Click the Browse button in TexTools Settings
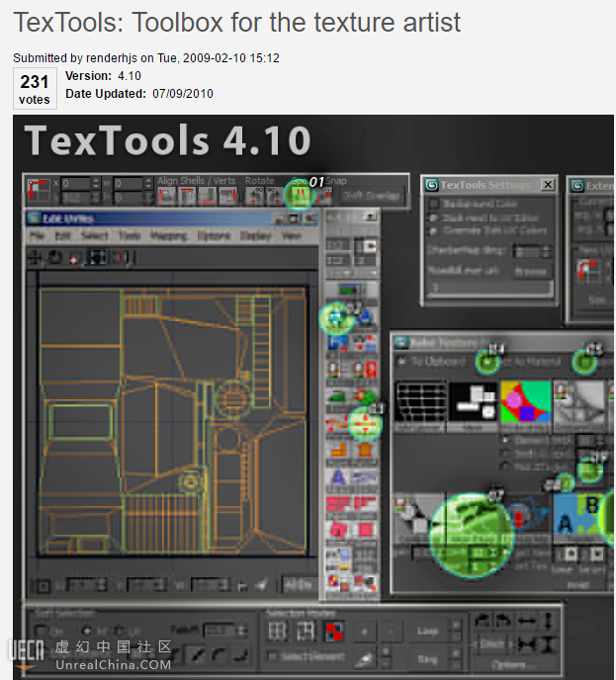Image resolution: width=616 pixels, height=680 pixels. coord(530,272)
